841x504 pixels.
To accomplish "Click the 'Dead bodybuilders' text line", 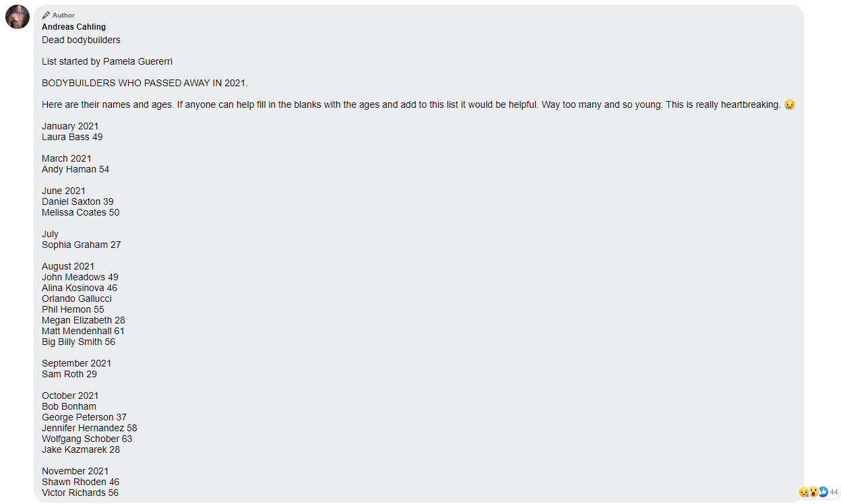I will [x=81, y=40].
